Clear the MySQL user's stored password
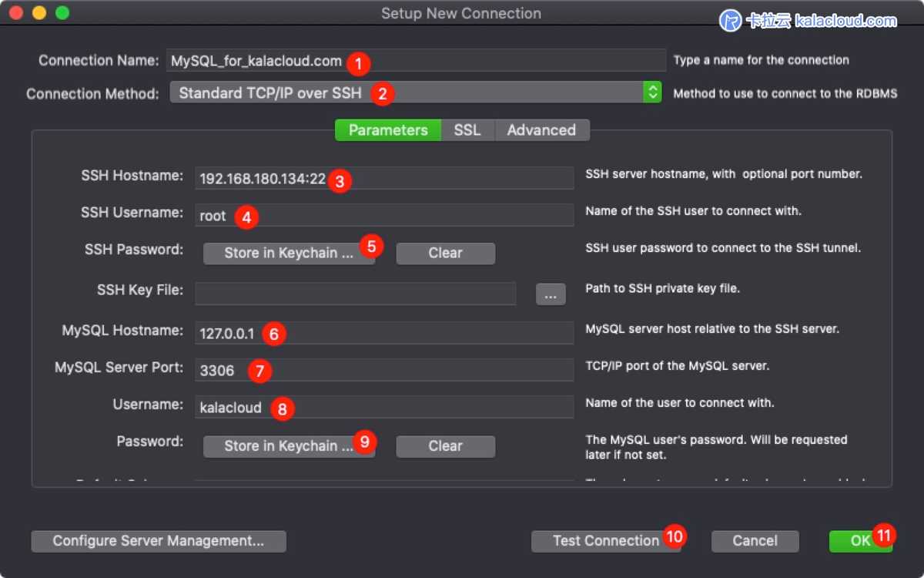Viewport: 924px width, 578px height. (x=445, y=445)
